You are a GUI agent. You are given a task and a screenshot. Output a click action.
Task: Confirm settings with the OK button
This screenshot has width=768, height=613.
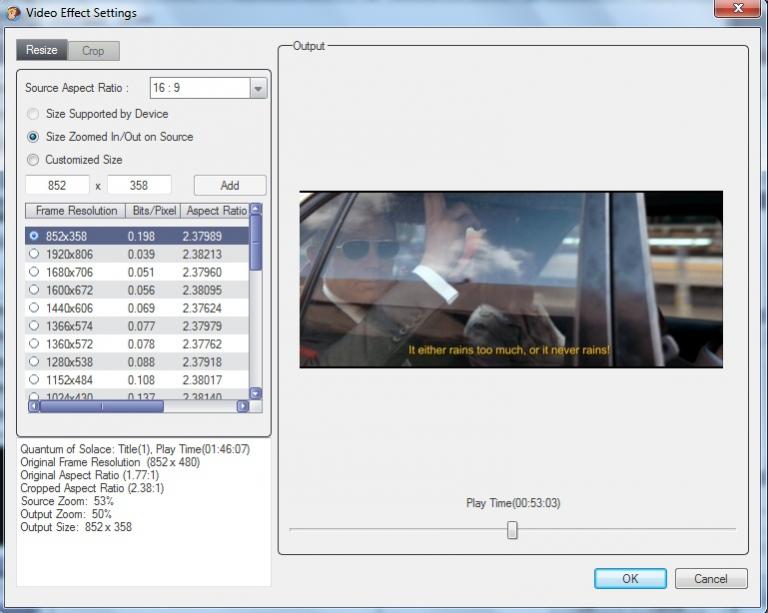tap(630, 579)
